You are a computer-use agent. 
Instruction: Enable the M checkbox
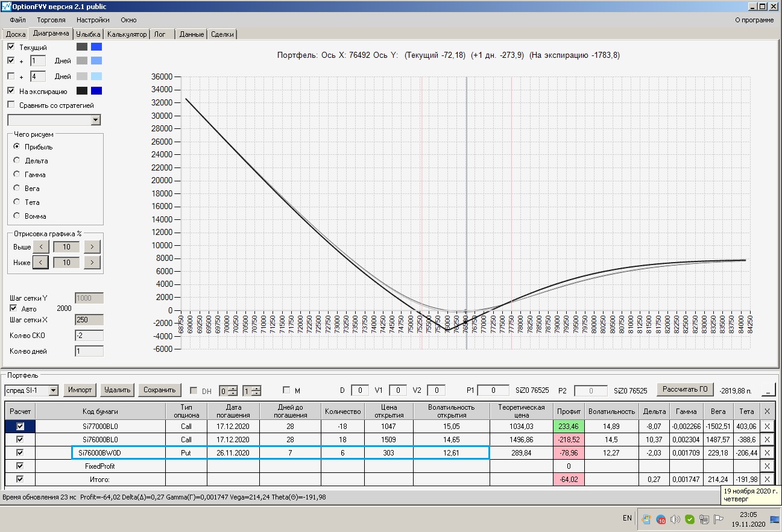pyautogui.click(x=286, y=390)
